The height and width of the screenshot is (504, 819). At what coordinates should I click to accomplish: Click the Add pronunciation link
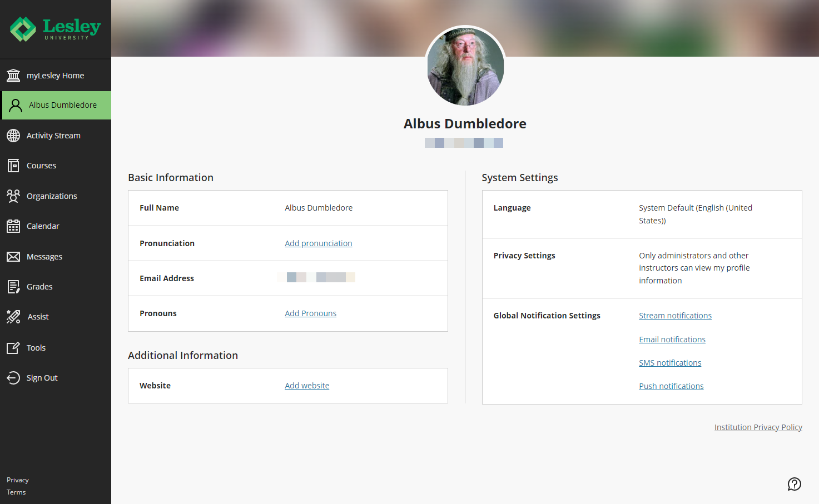tap(319, 243)
